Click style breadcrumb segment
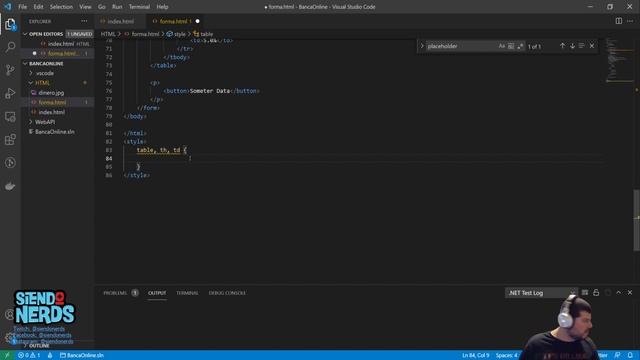The width and height of the screenshot is (640, 360). tap(176, 34)
